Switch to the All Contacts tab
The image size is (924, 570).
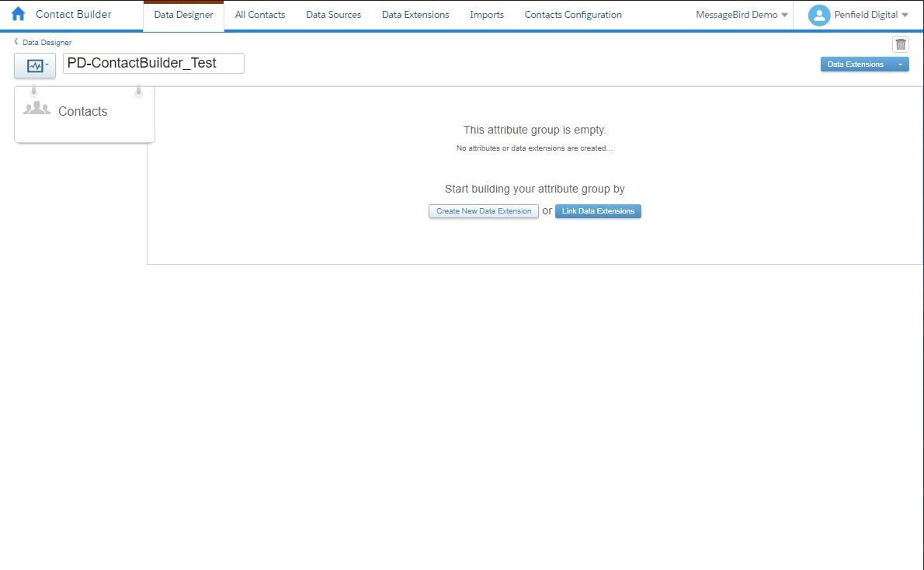point(259,15)
